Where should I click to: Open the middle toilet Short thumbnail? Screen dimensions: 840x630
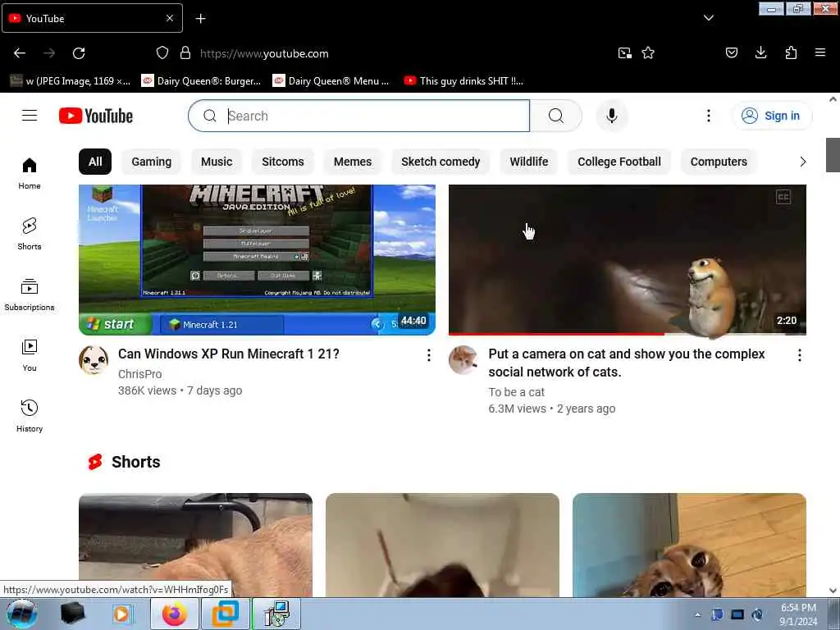(442, 546)
